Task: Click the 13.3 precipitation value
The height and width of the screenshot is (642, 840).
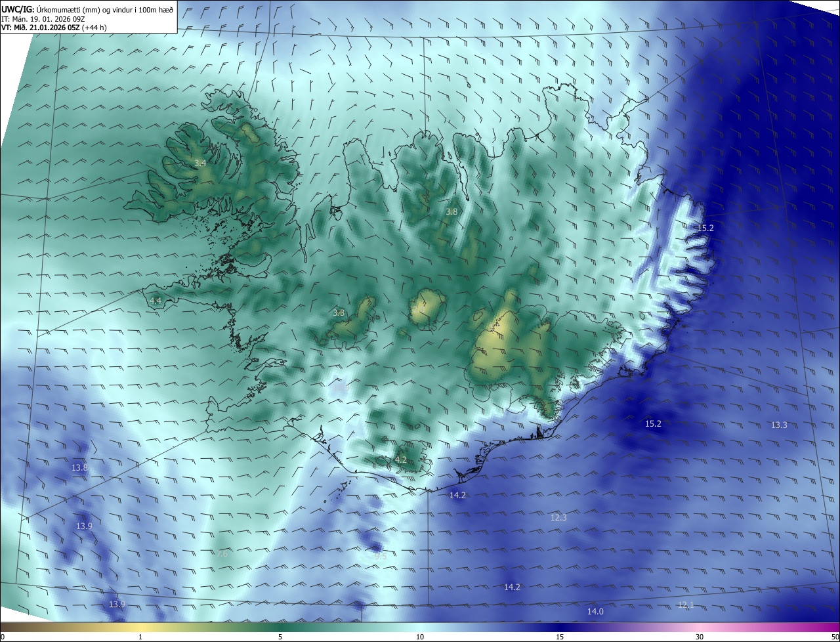Action: 779,425
